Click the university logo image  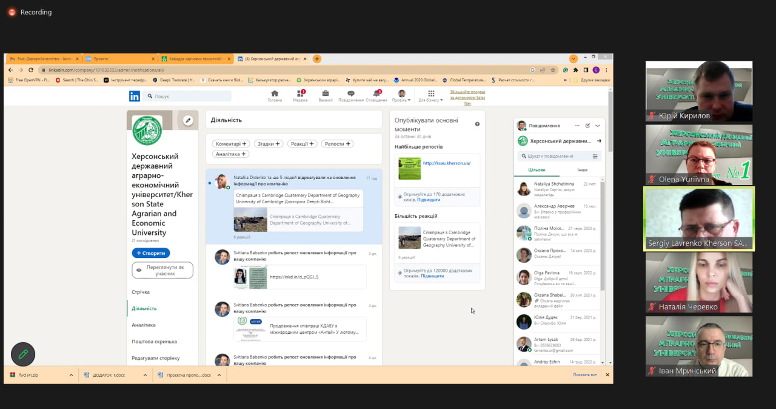pos(147,130)
